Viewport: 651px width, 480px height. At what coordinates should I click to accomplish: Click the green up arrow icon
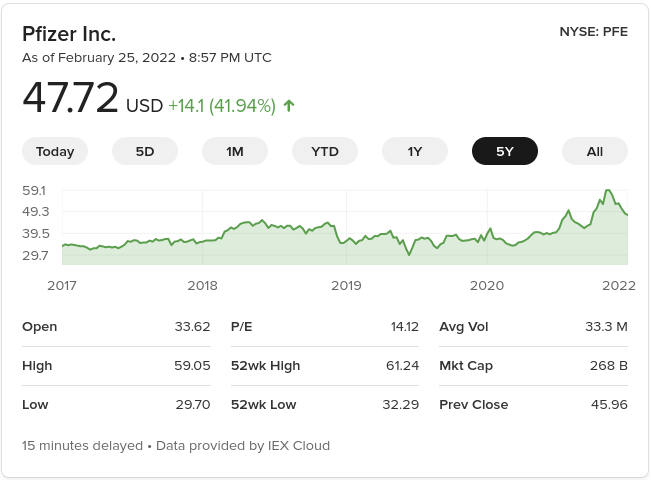[x=289, y=106]
